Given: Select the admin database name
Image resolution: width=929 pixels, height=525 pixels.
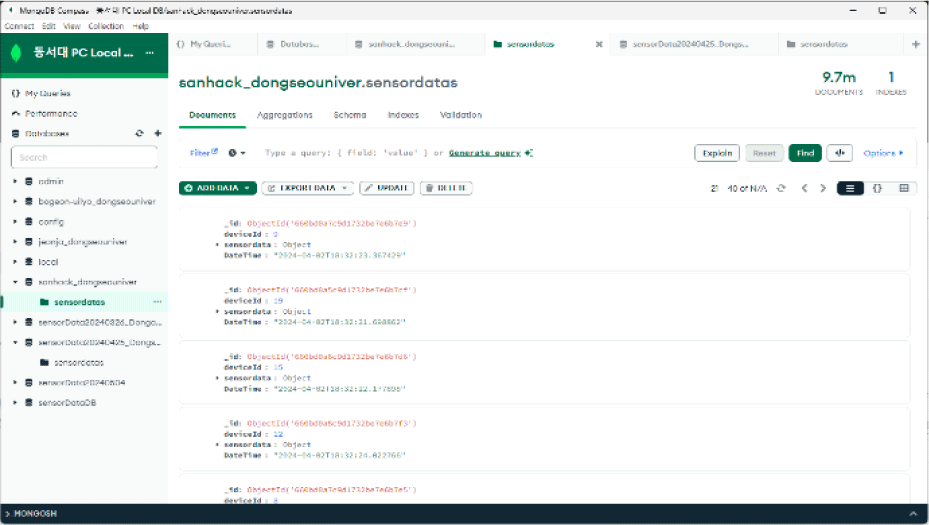Looking at the screenshot, I should [51, 181].
